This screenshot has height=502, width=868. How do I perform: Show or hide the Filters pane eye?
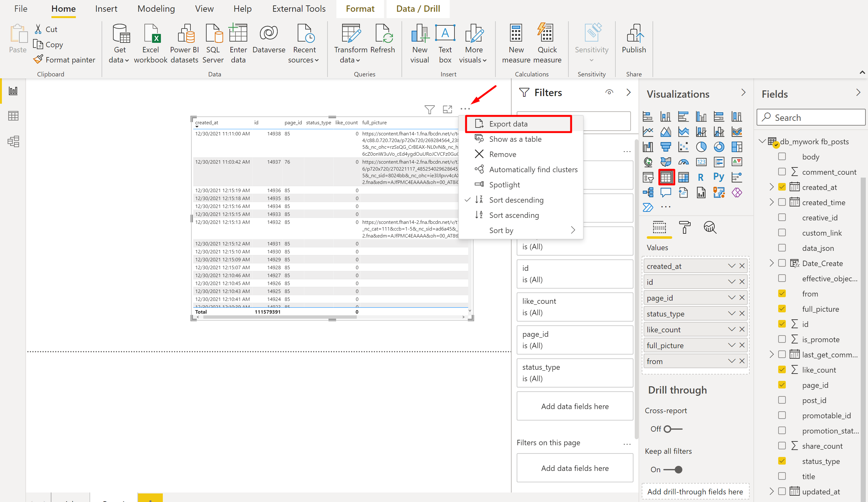(x=609, y=92)
